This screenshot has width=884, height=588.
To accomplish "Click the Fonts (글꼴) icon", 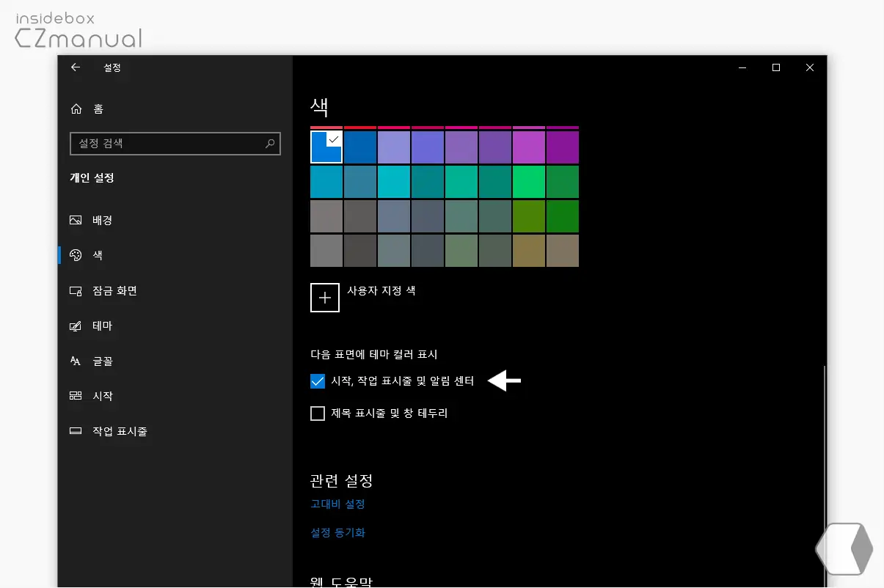I will (76, 361).
